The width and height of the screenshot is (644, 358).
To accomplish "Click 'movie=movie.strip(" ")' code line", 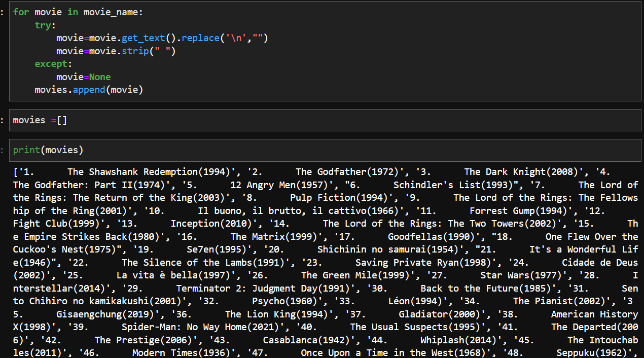I will [116, 51].
